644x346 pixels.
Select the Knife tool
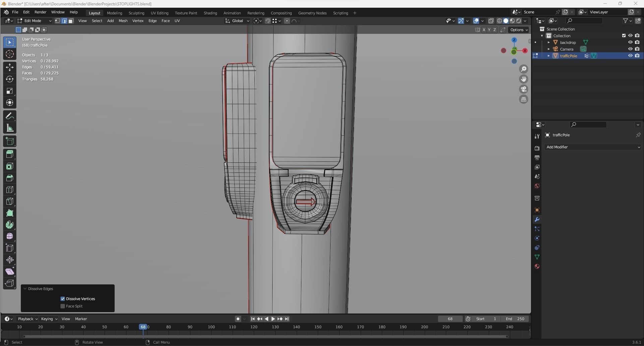[x=10, y=201]
